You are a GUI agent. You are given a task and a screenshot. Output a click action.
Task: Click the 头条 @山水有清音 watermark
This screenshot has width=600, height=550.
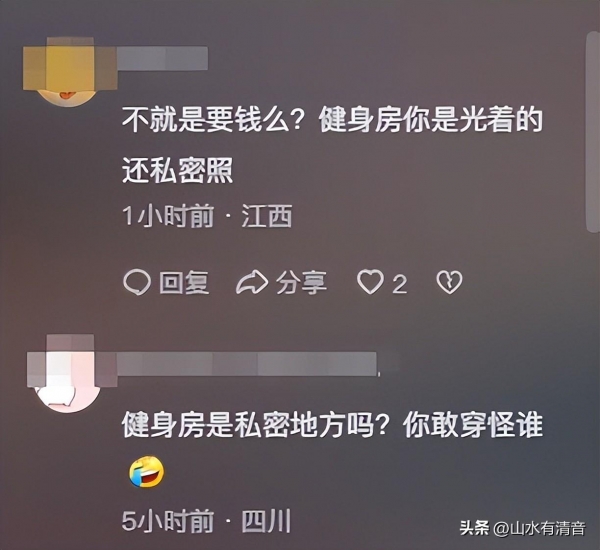tap(522, 529)
